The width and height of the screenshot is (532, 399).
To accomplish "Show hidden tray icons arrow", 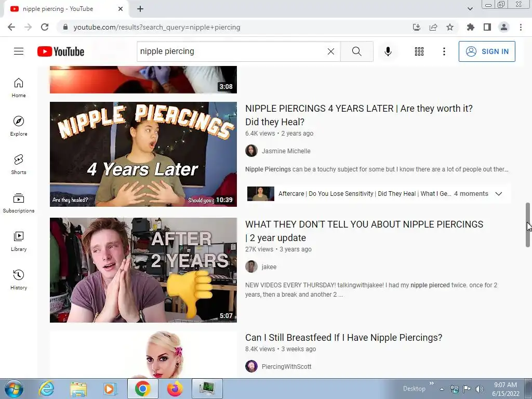I will [x=442, y=389].
